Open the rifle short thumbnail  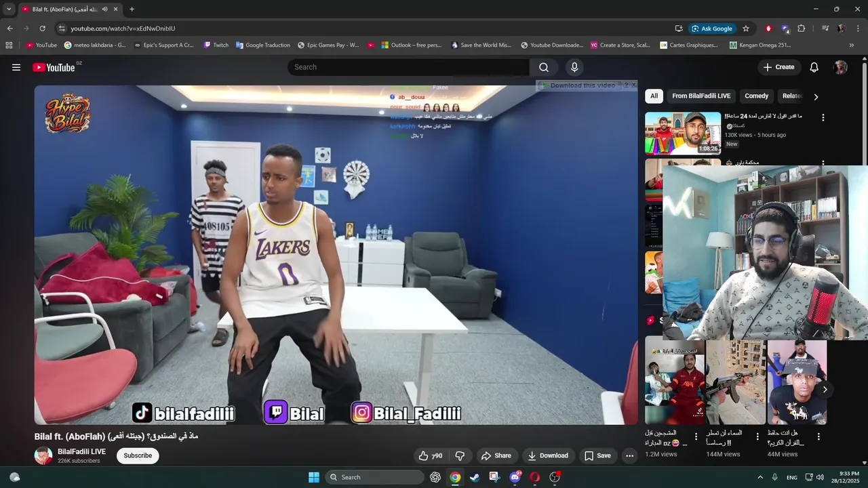click(736, 382)
